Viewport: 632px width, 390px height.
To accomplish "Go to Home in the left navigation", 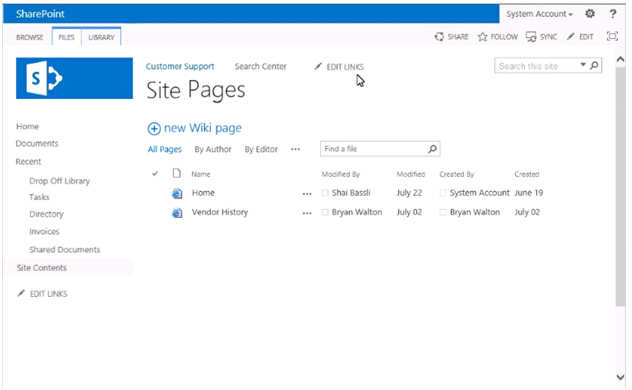I will point(27,127).
